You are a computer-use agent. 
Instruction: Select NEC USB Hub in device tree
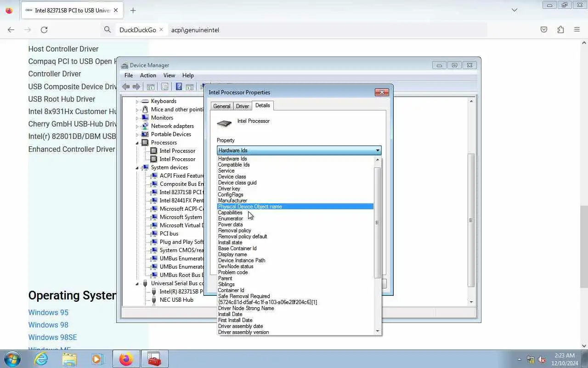tap(176, 300)
